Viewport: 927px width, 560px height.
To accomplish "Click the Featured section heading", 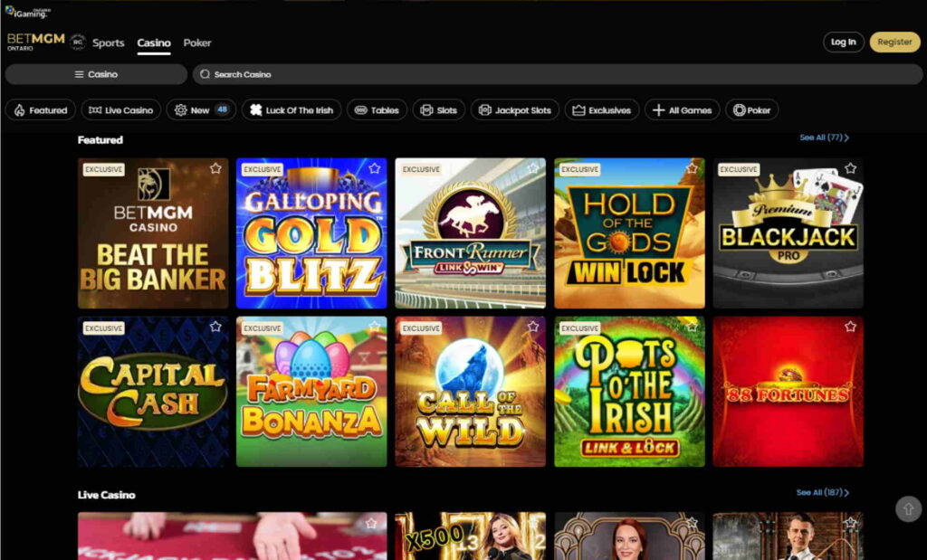I will point(100,140).
